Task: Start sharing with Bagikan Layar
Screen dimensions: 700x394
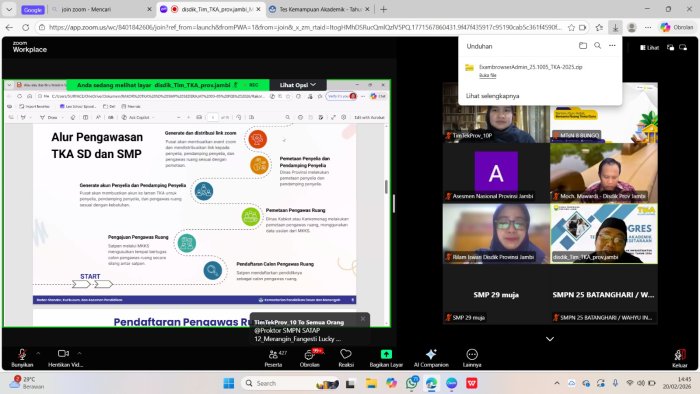Action: (386, 358)
